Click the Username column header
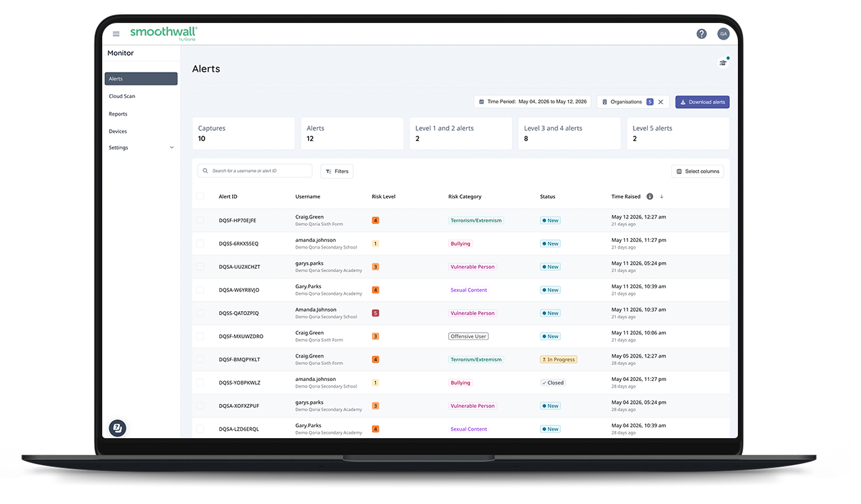 pyautogui.click(x=307, y=197)
